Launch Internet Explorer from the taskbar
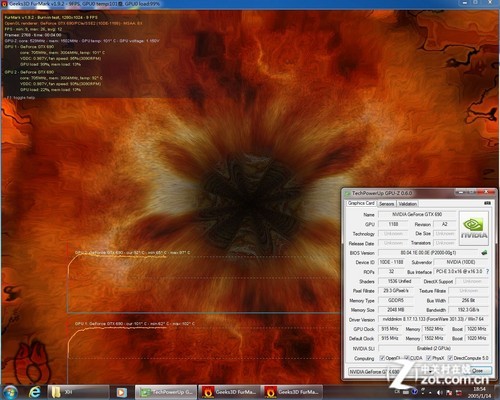Screen dimensions: 500x400 tap(34, 392)
